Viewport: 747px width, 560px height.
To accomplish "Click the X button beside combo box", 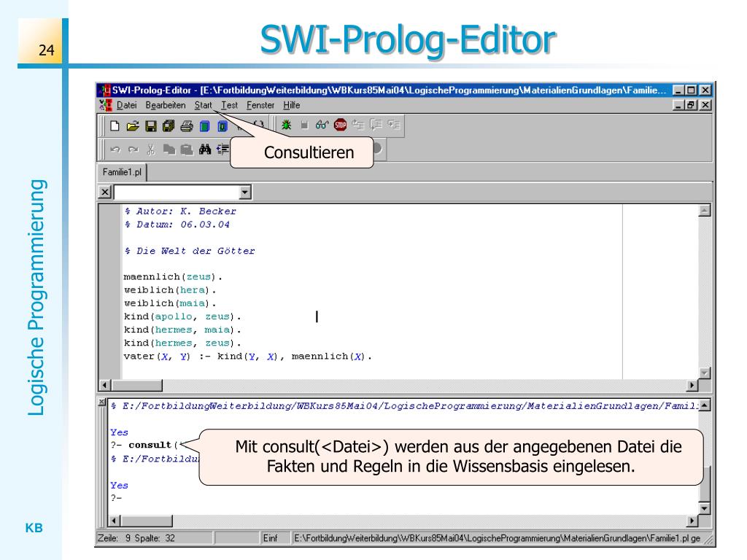I will click(x=105, y=192).
